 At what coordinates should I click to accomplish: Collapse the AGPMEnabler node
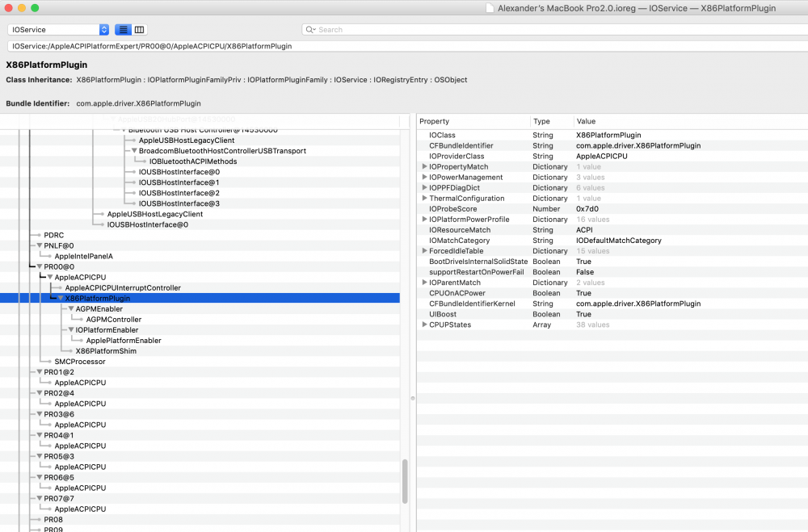[71, 309]
